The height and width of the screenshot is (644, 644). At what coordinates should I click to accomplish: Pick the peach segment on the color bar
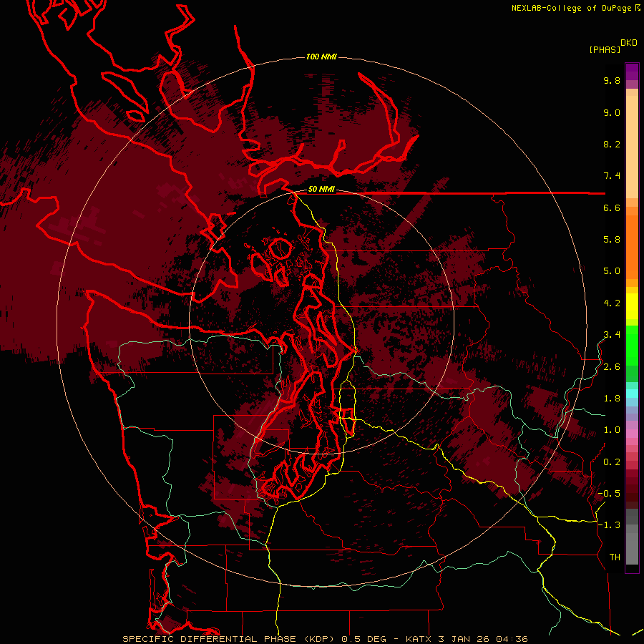point(632,147)
